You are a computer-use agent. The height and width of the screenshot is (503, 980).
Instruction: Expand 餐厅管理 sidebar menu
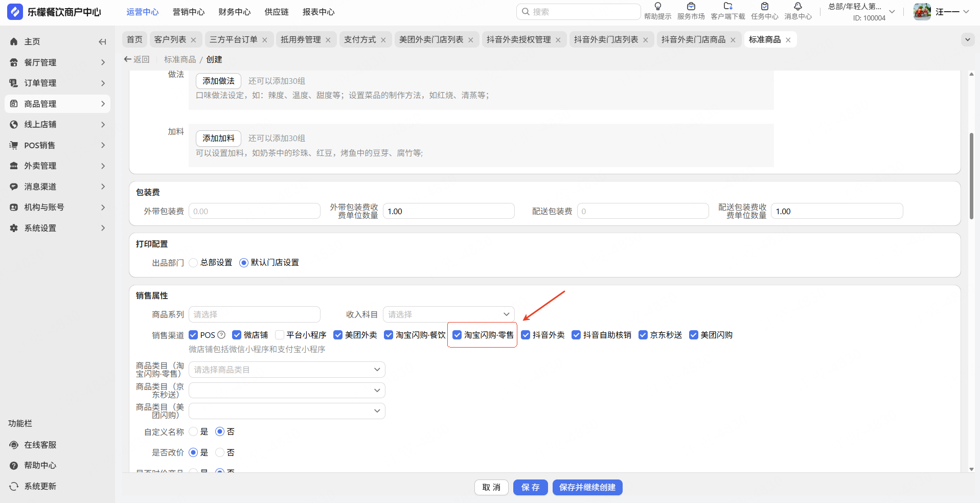(57, 62)
